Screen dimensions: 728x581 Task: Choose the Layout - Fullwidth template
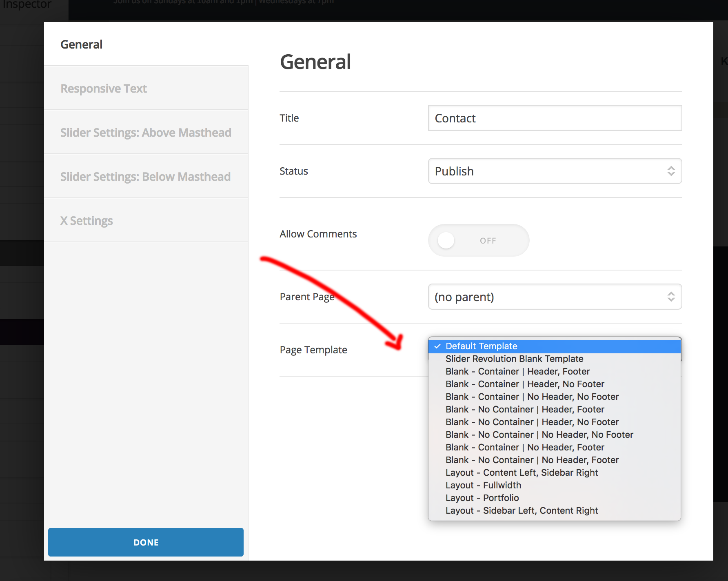483,485
